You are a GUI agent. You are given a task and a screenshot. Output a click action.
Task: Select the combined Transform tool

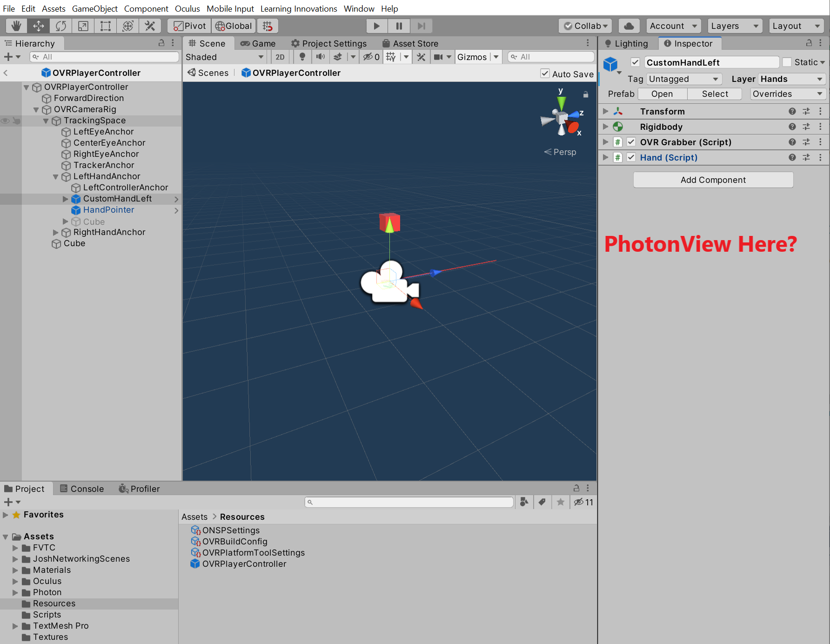coord(128,26)
